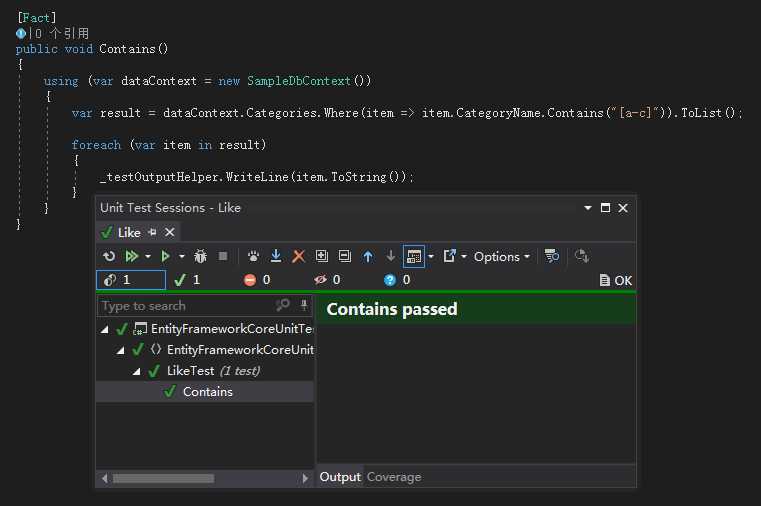Run all tests with the double-arrow icon

click(x=132, y=256)
